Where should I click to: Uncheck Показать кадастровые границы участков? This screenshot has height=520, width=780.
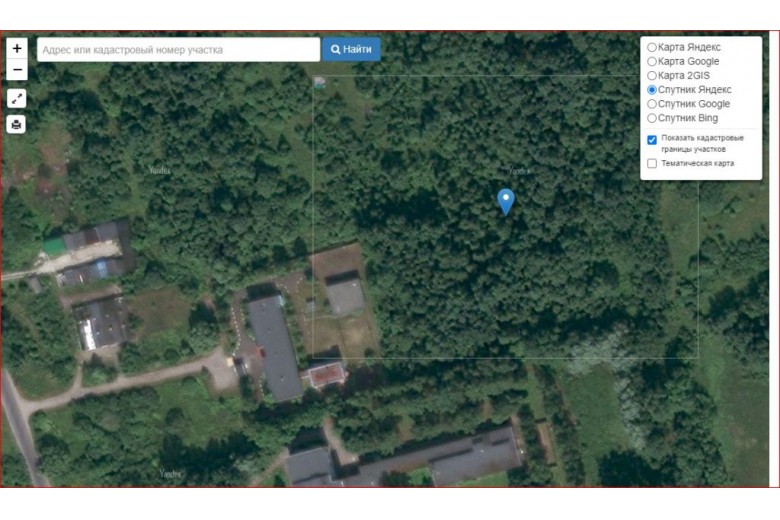point(652,140)
